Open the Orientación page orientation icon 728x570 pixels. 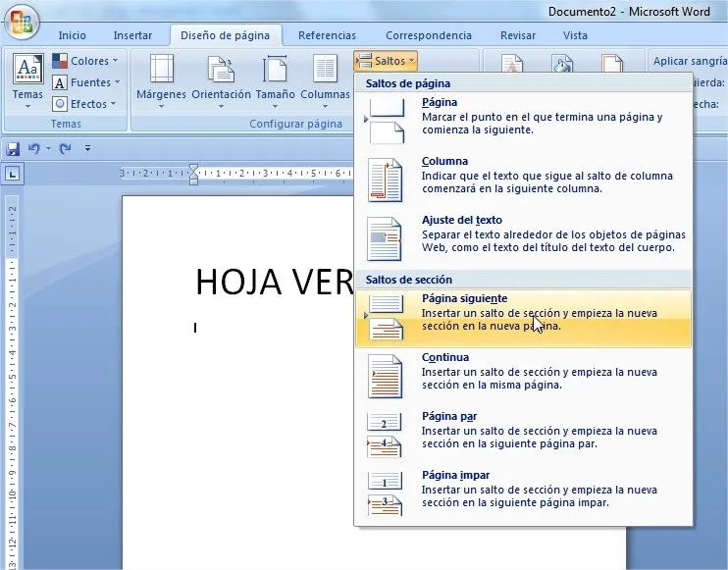221,69
